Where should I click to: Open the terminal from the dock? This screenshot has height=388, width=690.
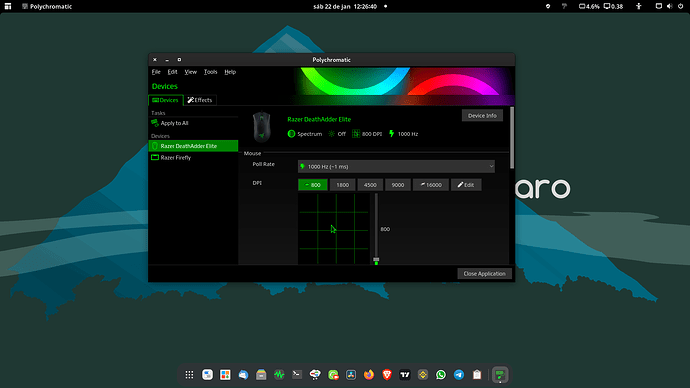[x=297, y=375]
